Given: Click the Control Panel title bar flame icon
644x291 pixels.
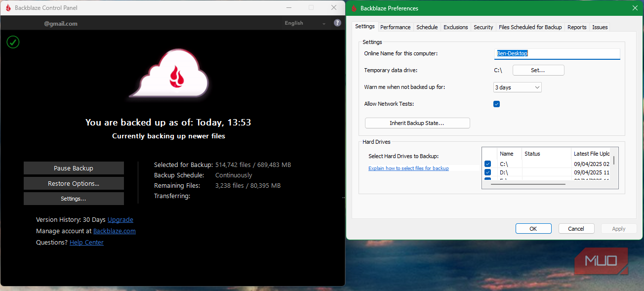Looking at the screenshot, I should point(8,8).
